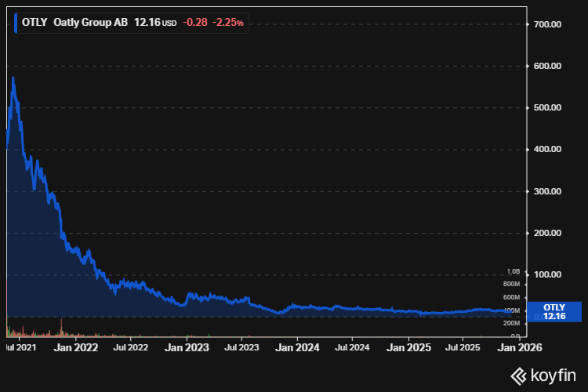Click the Jul 2021 date axis label
Image resolution: width=588 pixels, height=392 pixels.
[x=21, y=347]
